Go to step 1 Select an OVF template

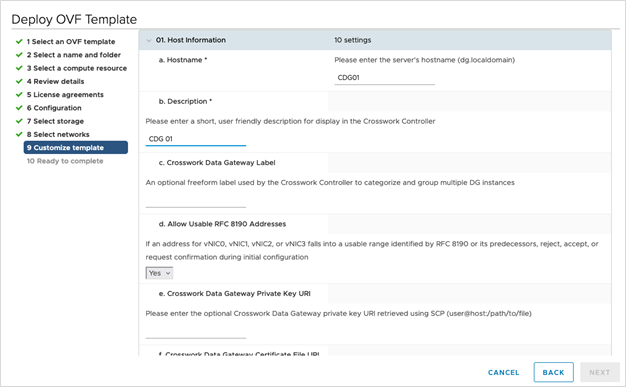71,42
